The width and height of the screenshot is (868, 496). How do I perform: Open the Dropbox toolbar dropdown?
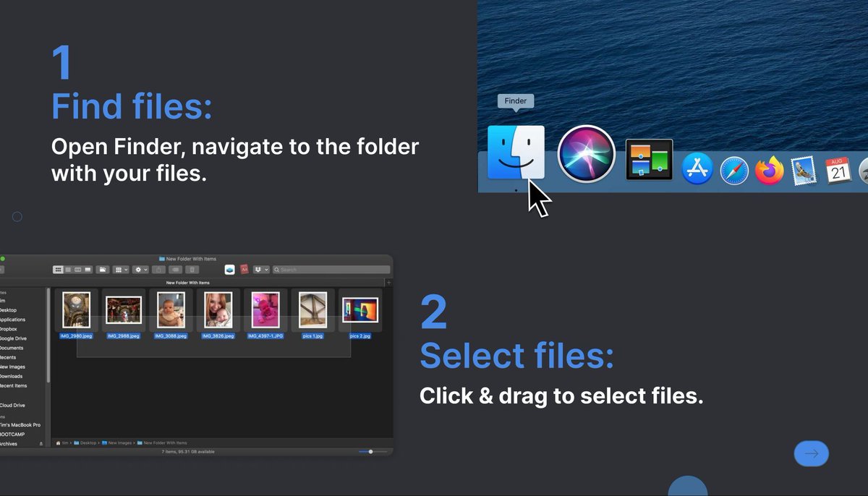pos(260,269)
